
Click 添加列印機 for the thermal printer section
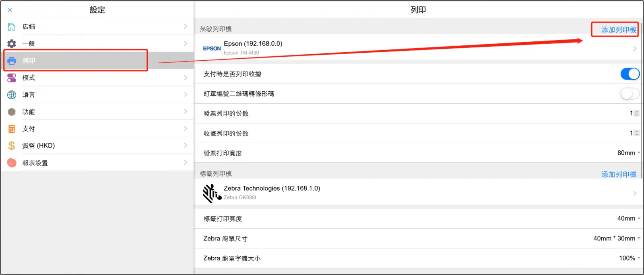click(x=618, y=30)
